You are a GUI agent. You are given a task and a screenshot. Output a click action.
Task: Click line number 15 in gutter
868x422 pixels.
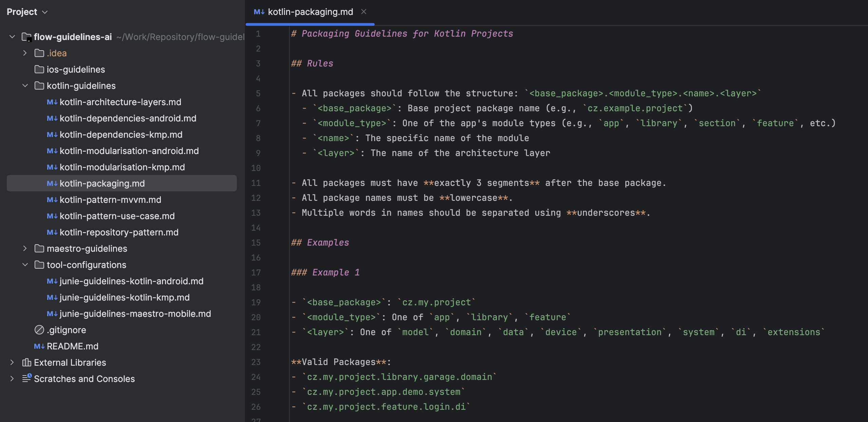256,243
